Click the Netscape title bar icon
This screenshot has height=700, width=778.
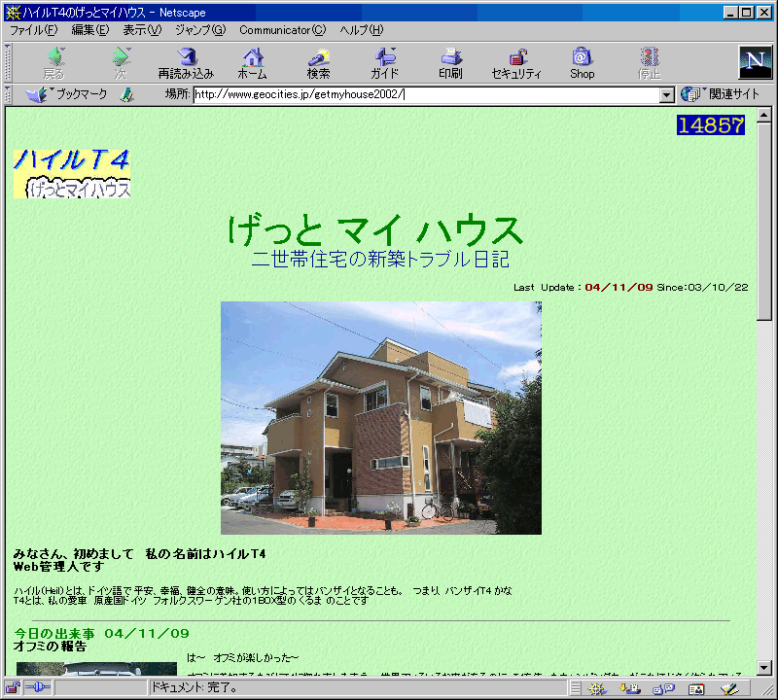coord(13,13)
